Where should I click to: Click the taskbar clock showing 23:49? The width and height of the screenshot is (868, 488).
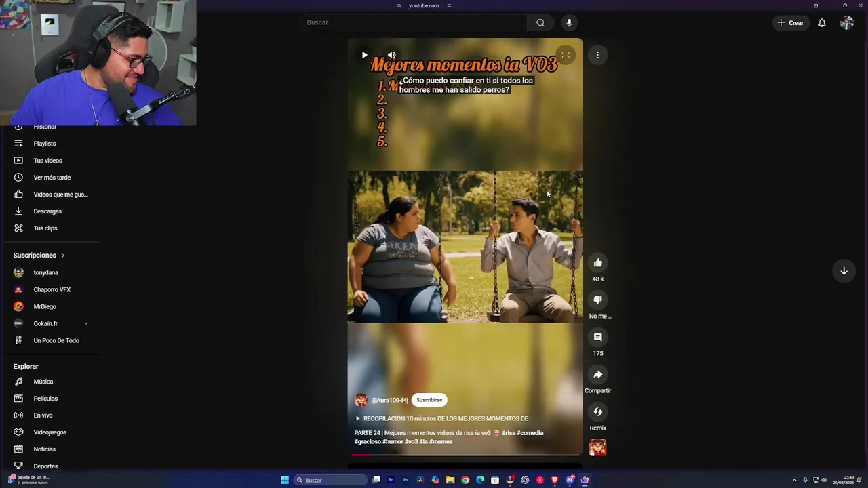coord(843,480)
